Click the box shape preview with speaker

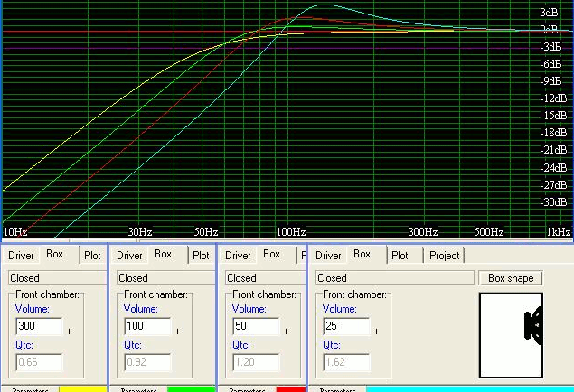pyautogui.click(x=511, y=335)
